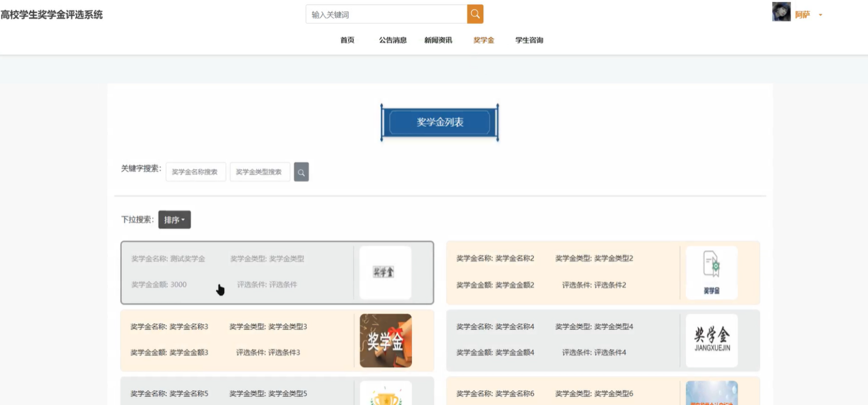Viewport: 868px width, 405px height.
Task: Click the 下拉搜索 label
Action: [x=137, y=220]
